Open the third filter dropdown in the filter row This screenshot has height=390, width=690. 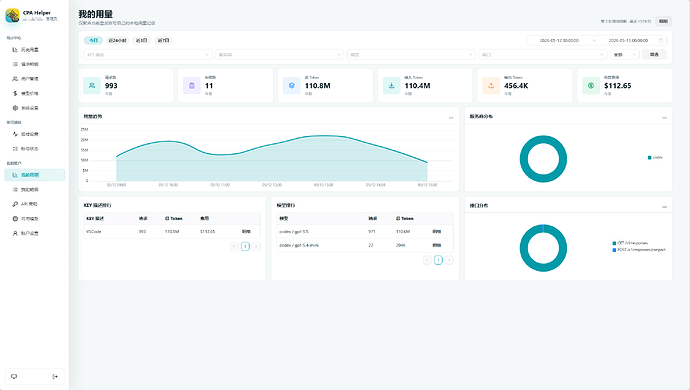[411, 55]
